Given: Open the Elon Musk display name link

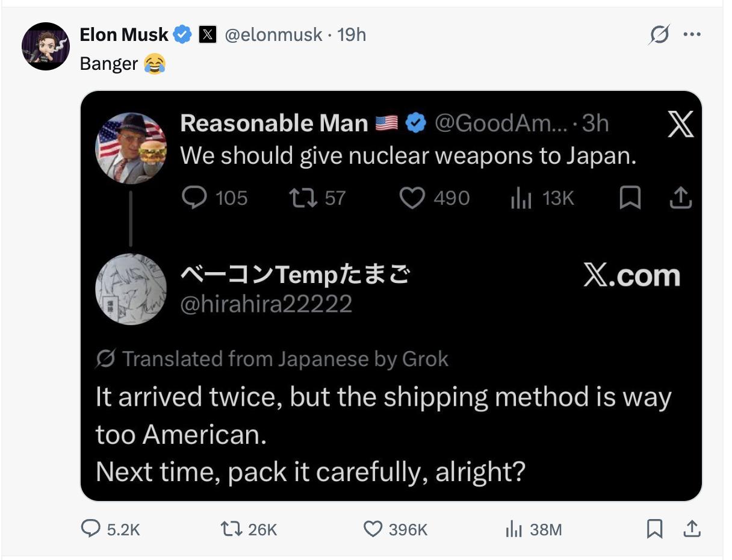Looking at the screenshot, I should pos(124,35).
